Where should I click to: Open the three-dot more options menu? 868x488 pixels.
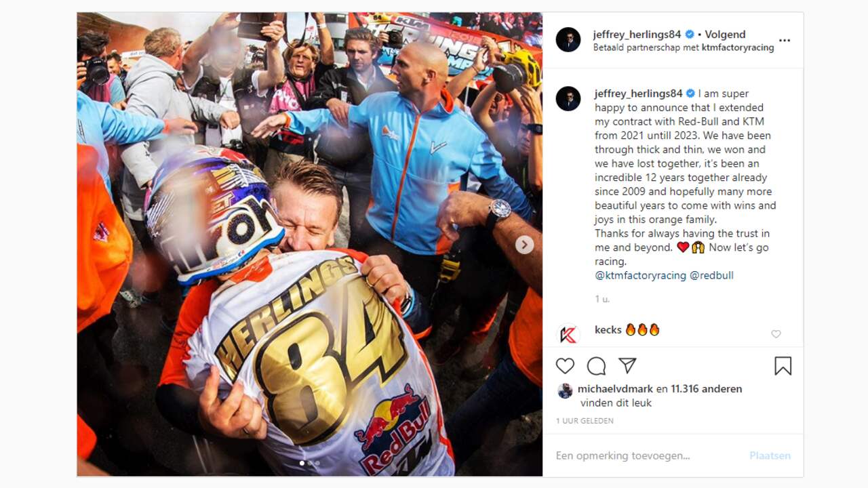pos(785,41)
